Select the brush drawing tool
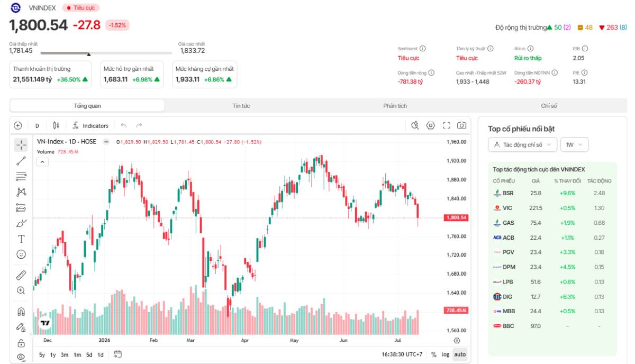The width and height of the screenshot is (635, 364). tap(21, 223)
